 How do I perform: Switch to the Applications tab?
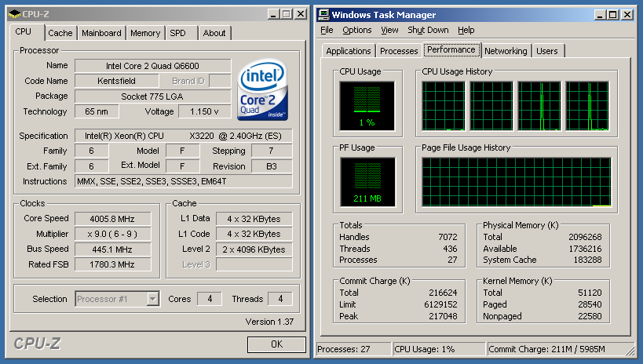click(x=348, y=51)
